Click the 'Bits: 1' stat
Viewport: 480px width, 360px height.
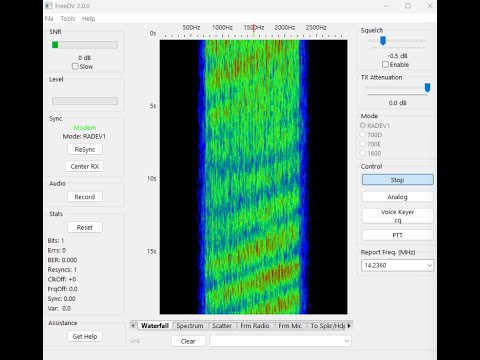coord(56,241)
